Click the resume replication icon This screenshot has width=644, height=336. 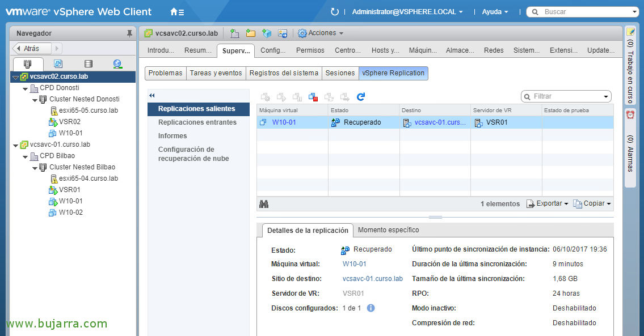[281, 97]
